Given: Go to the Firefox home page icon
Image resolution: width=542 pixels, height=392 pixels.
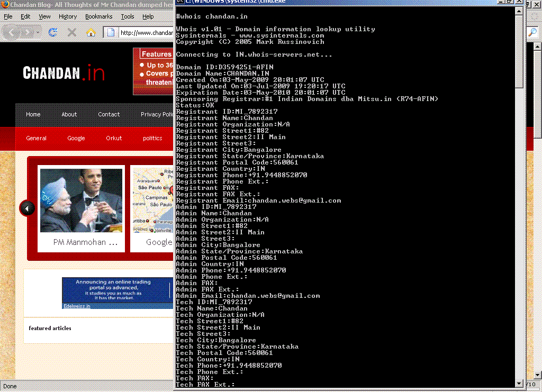Looking at the screenshot, I should coord(91,32).
